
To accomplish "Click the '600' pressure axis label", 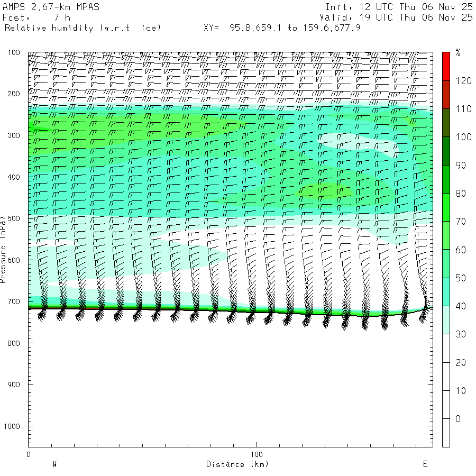I will 14,260.
